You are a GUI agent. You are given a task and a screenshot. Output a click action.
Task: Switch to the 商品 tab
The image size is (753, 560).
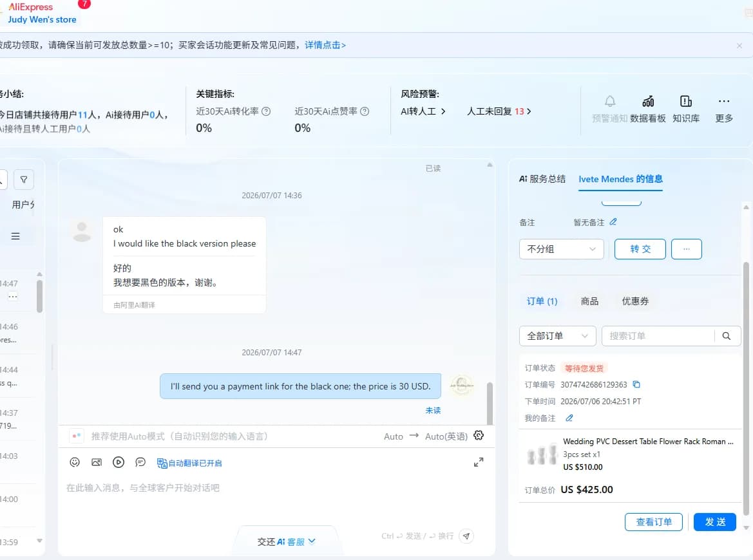pos(589,301)
